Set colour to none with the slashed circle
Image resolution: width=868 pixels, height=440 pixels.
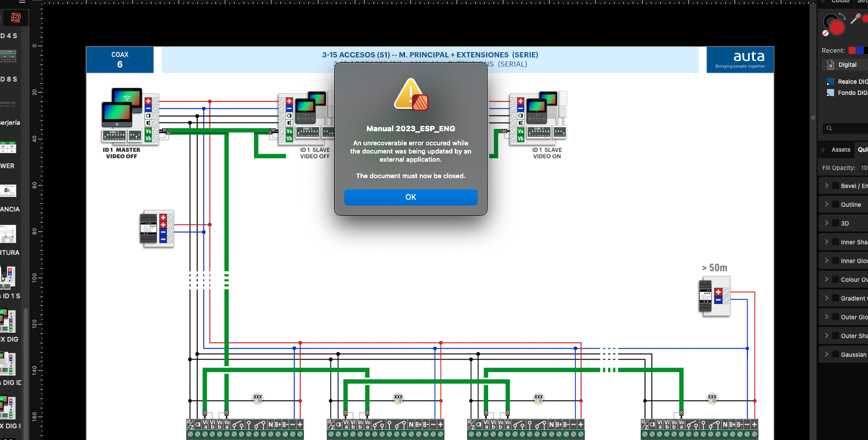click(x=826, y=34)
